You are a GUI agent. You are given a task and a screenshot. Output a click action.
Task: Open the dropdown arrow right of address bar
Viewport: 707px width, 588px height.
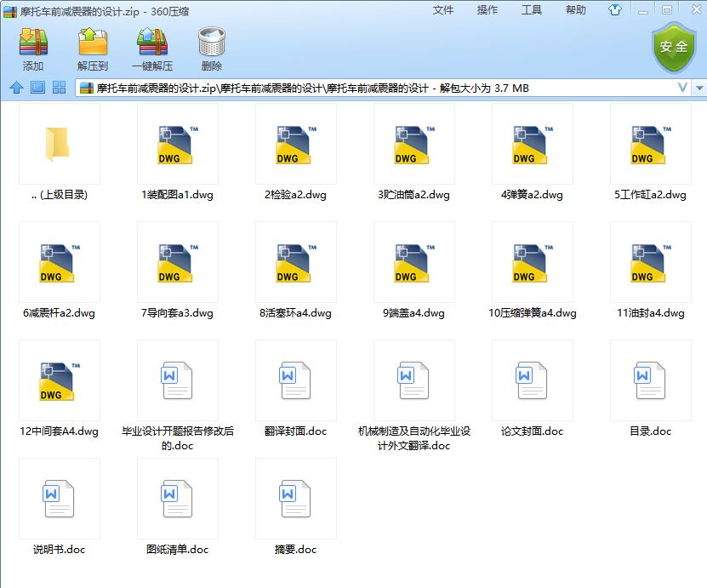pyautogui.click(x=699, y=88)
